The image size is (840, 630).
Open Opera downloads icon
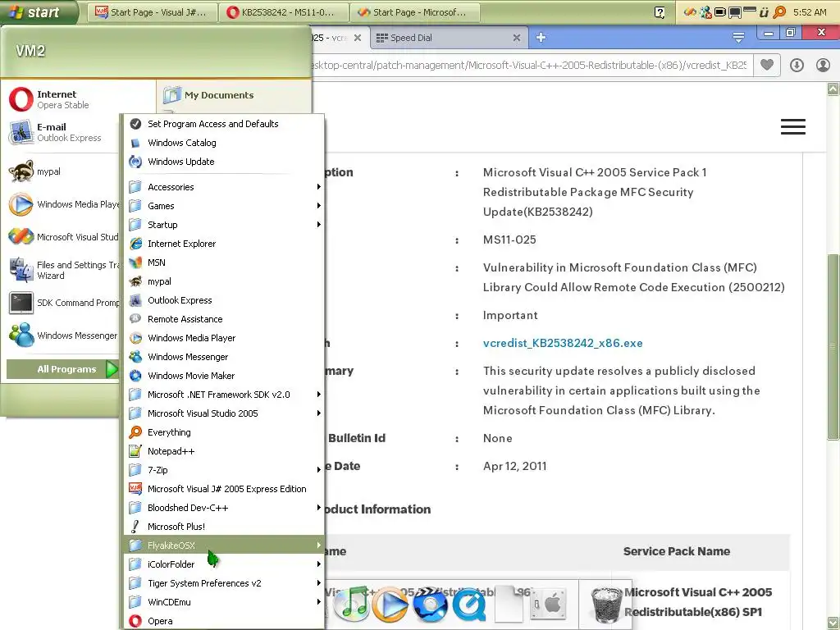[797, 66]
